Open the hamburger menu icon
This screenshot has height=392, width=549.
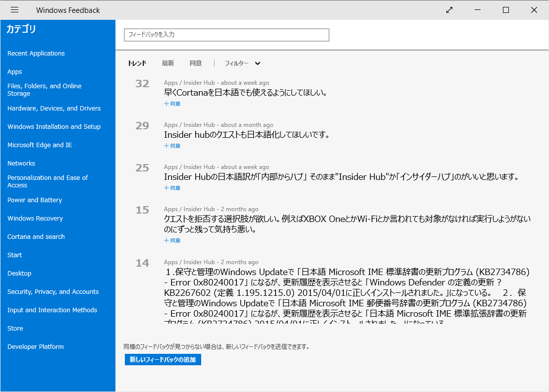tap(14, 10)
